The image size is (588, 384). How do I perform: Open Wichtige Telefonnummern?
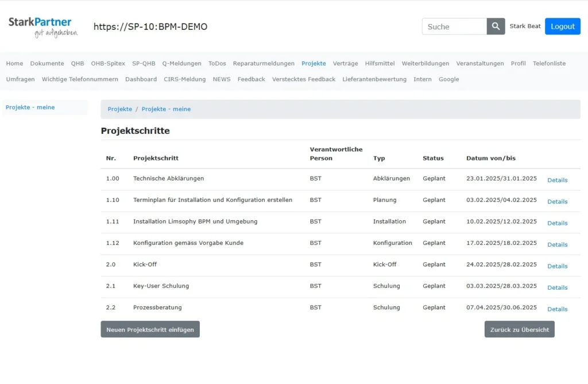coord(80,79)
